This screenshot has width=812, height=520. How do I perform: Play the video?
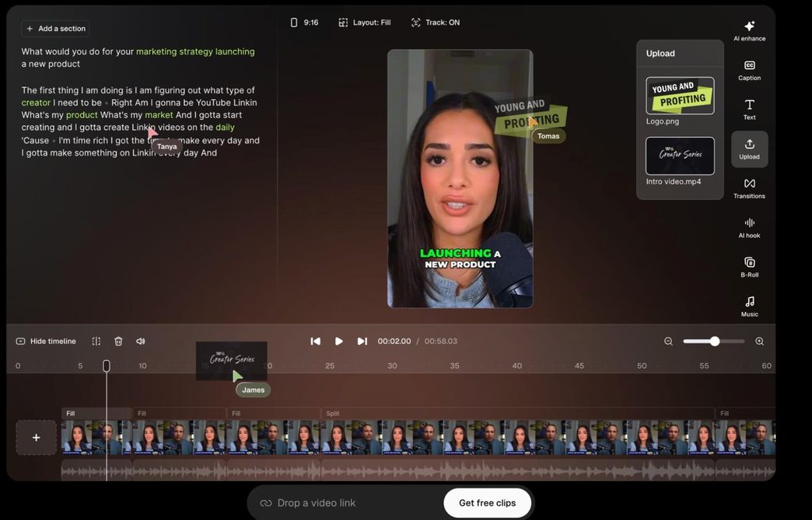point(339,342)
